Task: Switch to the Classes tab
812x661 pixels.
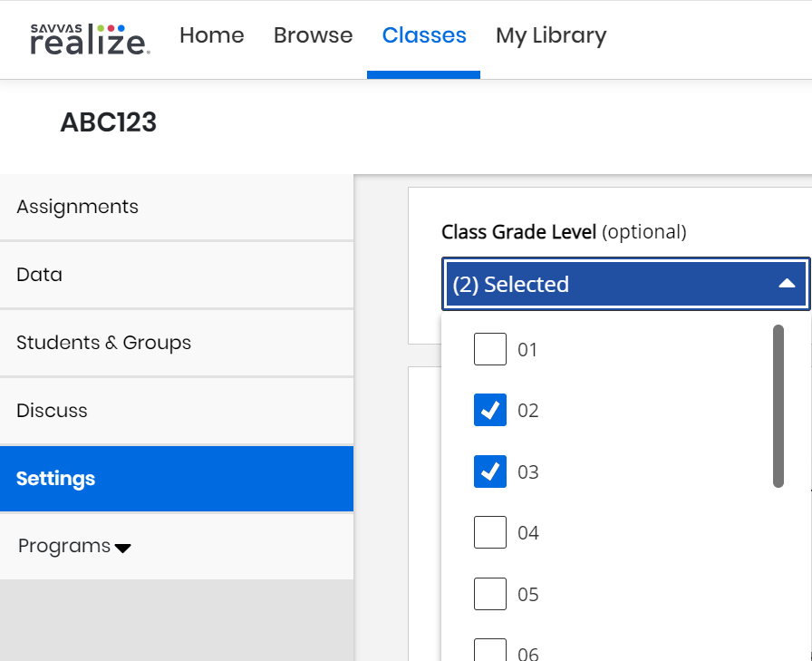Action: [x=424, y=35]
